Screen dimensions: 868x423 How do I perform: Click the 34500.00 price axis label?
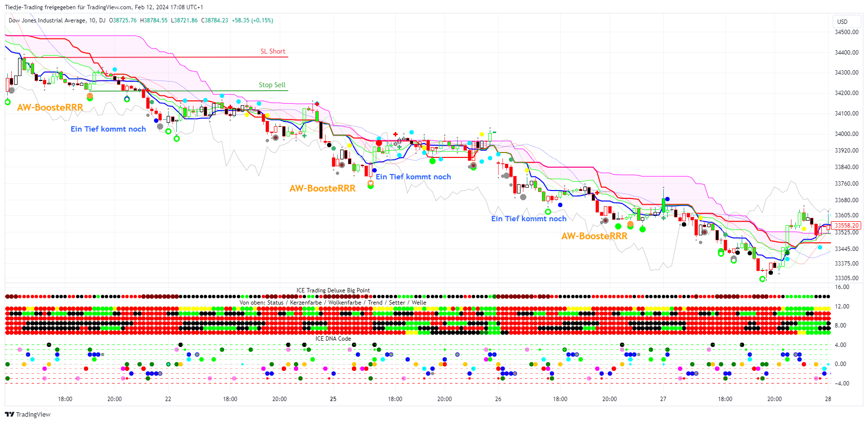click(847, 32)
